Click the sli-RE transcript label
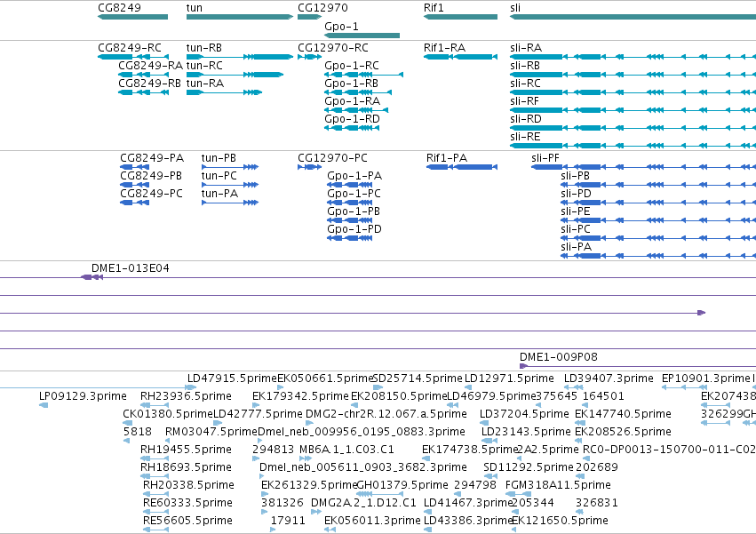Screen dimensions: 756x534 click(x=524, y=137)
